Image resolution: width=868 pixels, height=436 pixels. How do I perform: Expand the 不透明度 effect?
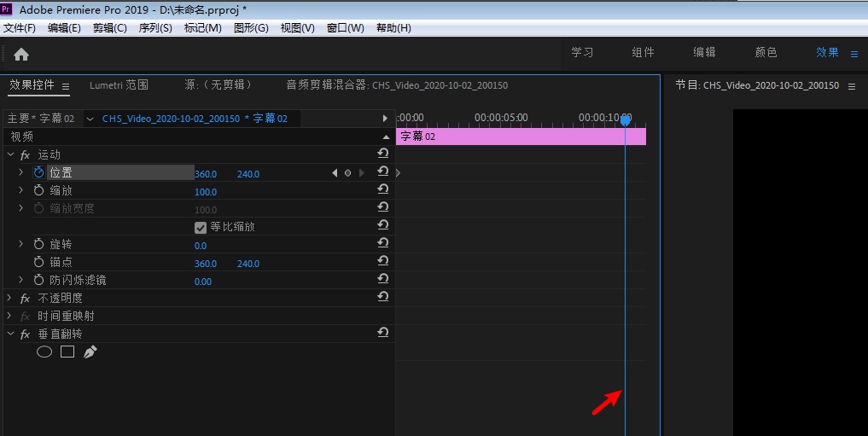9,299
